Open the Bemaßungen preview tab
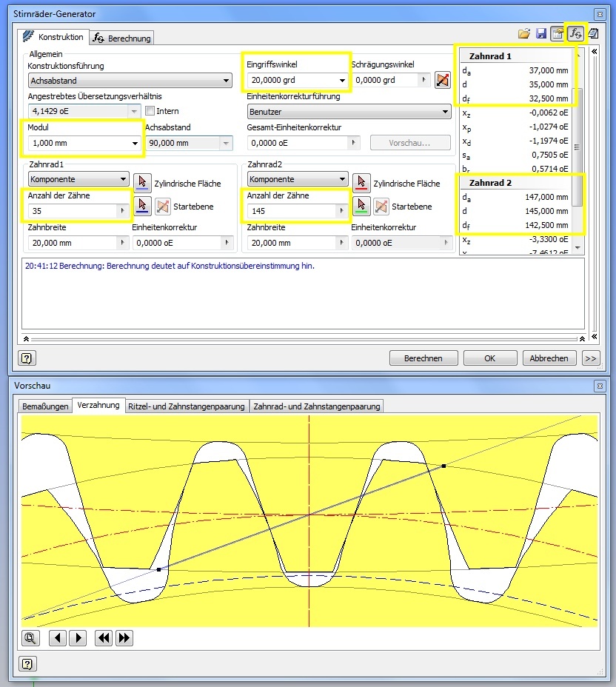 click(x=45, y=406)
